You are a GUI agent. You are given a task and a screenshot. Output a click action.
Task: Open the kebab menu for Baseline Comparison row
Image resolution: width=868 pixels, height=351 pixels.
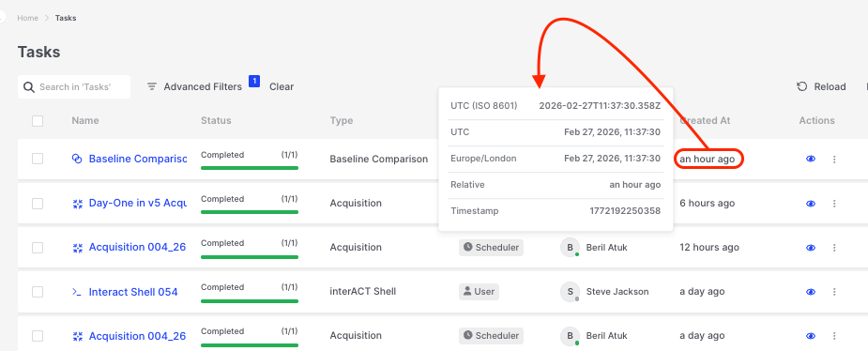coord(834,160)
